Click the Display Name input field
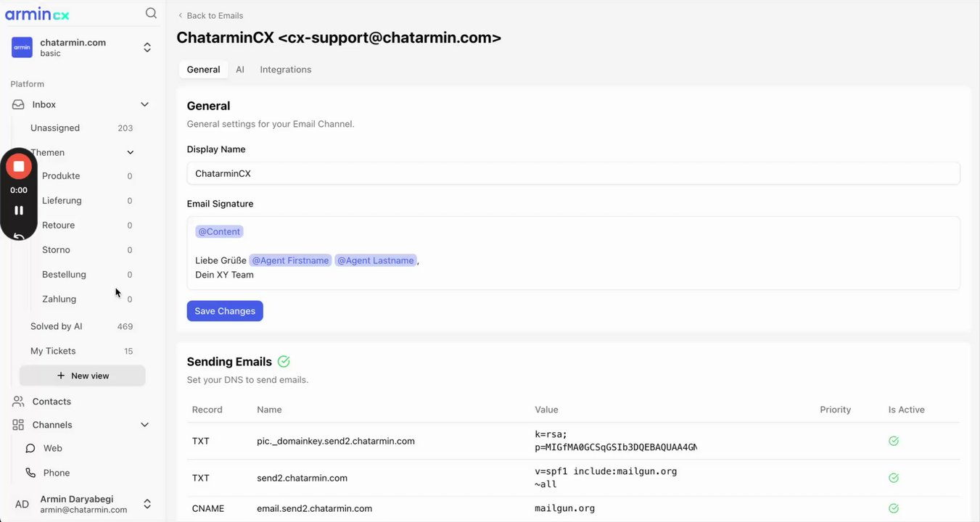980x522 pixels. click(573, 174)
